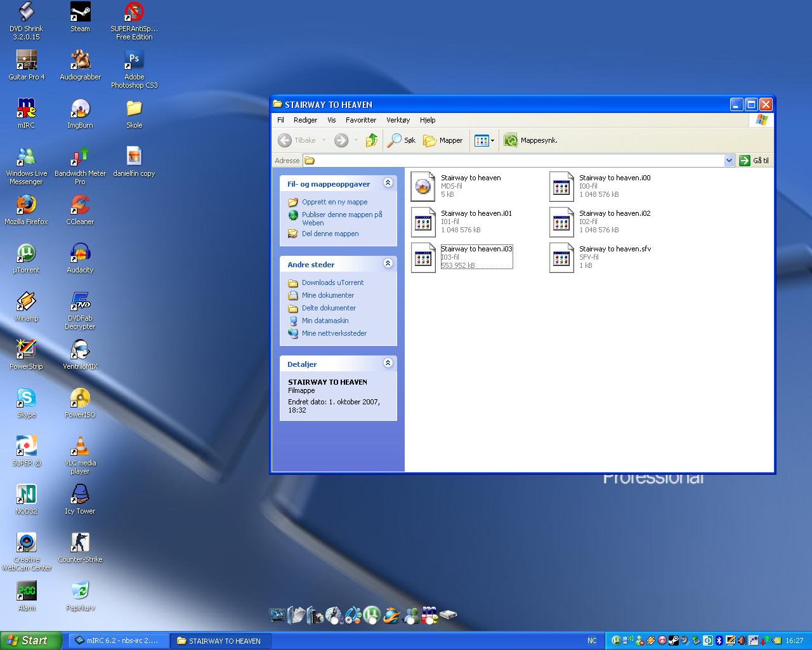
Task: Open the Views dropdown in toolbar
Action: tap(485, 140)
